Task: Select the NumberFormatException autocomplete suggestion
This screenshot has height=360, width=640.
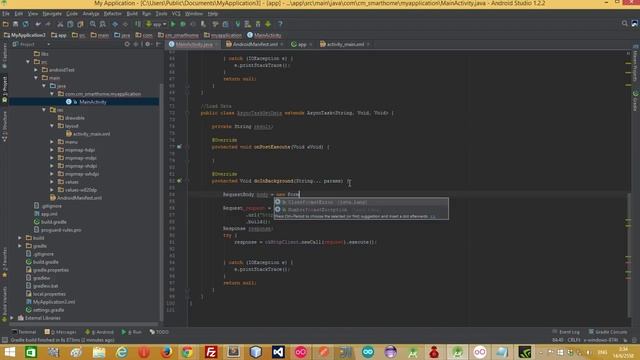Action: click(x=361, y=210)
